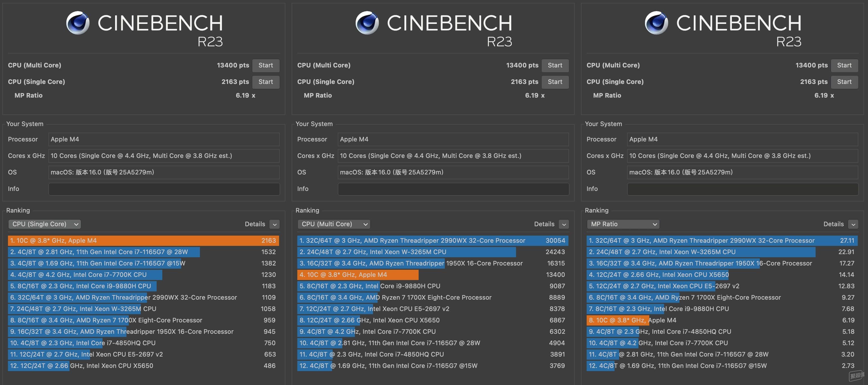Select i7-4850HQ row scoring 750
Screen dimensions: 868x385
tap(144, 343)
